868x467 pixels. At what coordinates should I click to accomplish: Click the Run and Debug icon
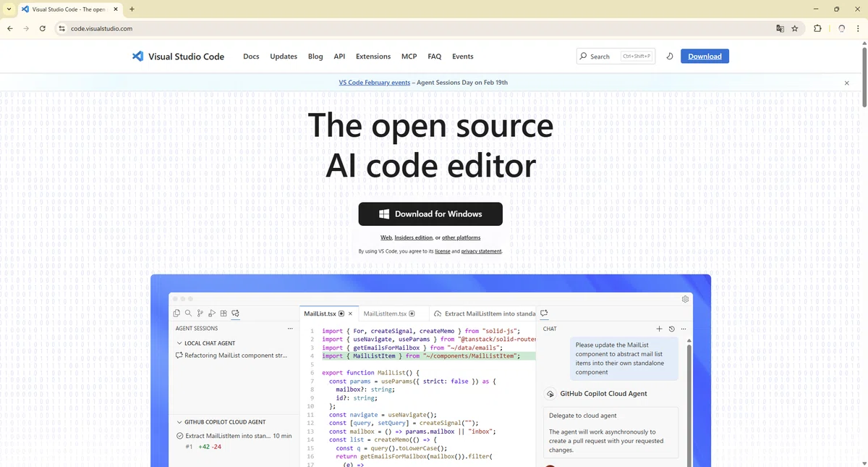[x=212, y=314]
